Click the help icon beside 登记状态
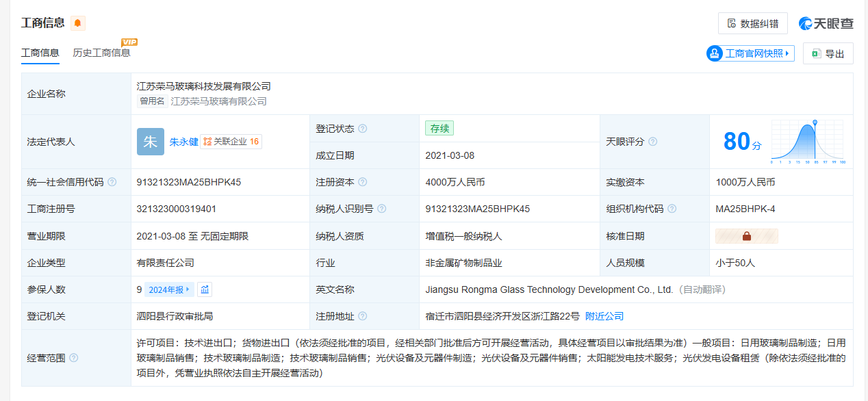The width and height of the screenshot is (868, 401). pos(362,129)
